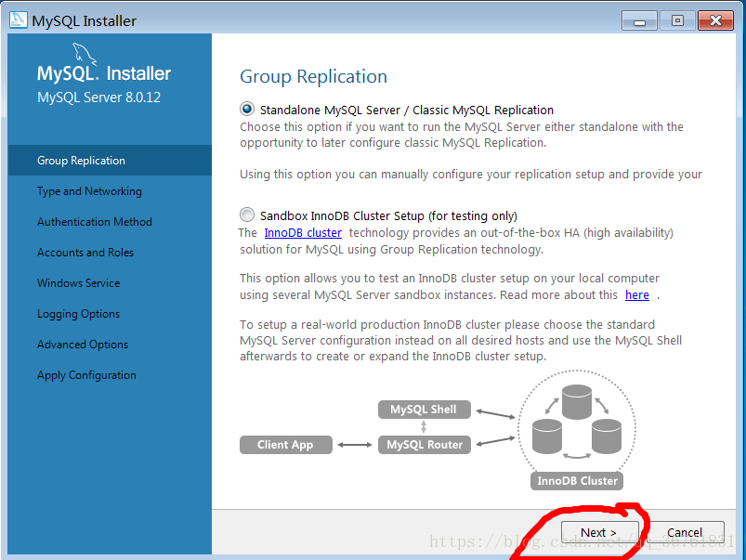The image size is (746, 560).
Task: Maximize the MySQL Installer window
Action: tap(677, 21)
